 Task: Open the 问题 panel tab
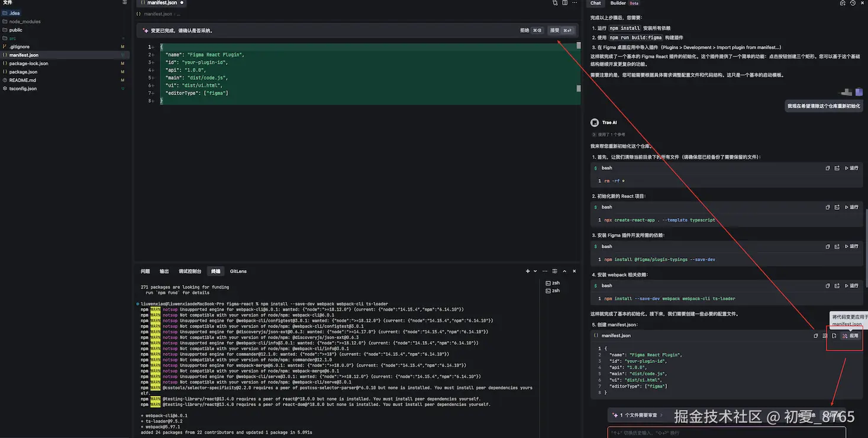[x=145, y=271]
